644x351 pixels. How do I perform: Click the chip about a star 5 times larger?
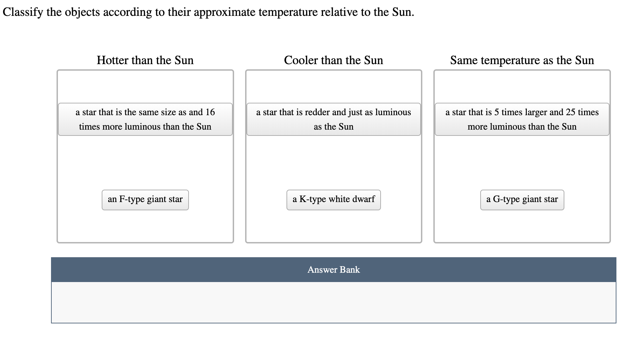pyautogui.click(x=522, y=119)
